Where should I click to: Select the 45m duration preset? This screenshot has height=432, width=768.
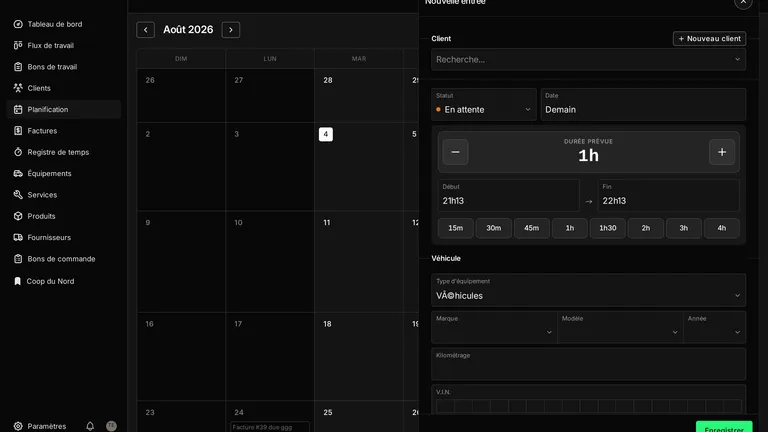(x=531, y=228)
